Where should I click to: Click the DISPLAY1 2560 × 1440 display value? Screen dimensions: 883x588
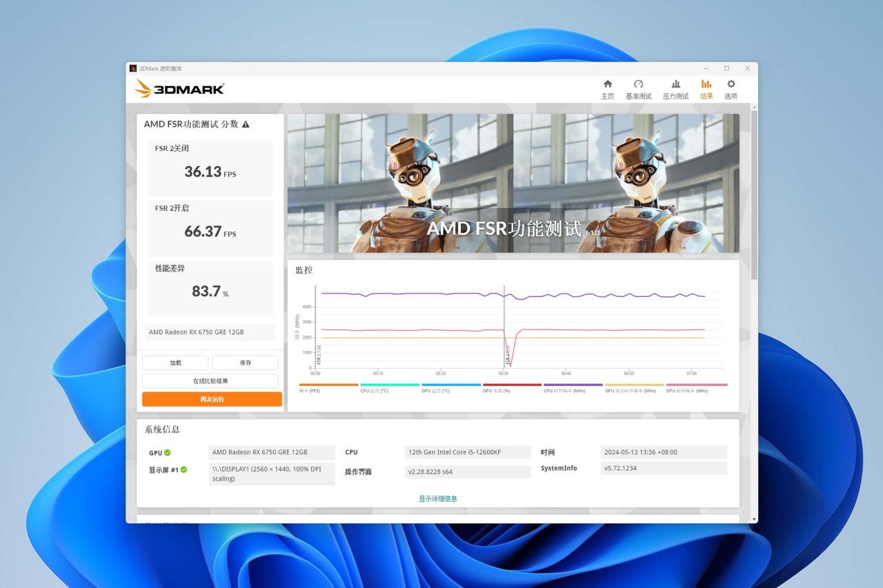click(272, 474)
